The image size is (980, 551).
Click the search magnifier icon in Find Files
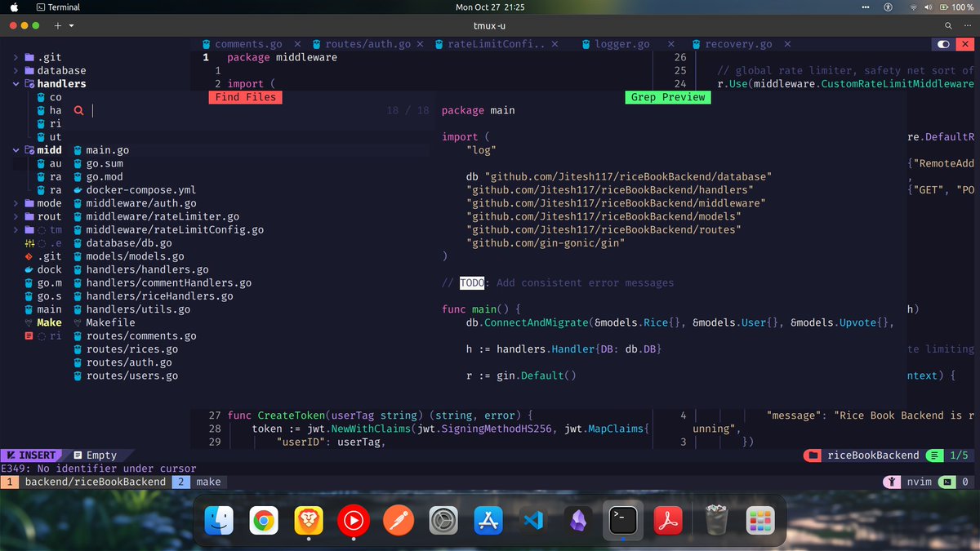pyautogui.click(x=79, y=110)
